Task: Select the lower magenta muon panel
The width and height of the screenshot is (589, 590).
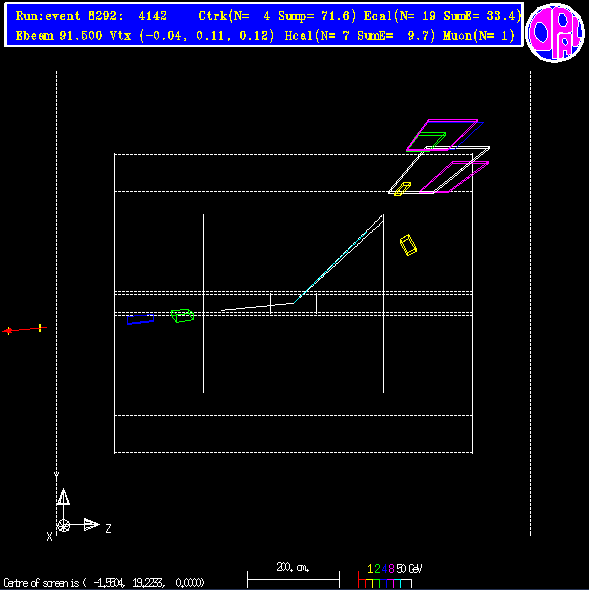Action: (x=454, y=177)
